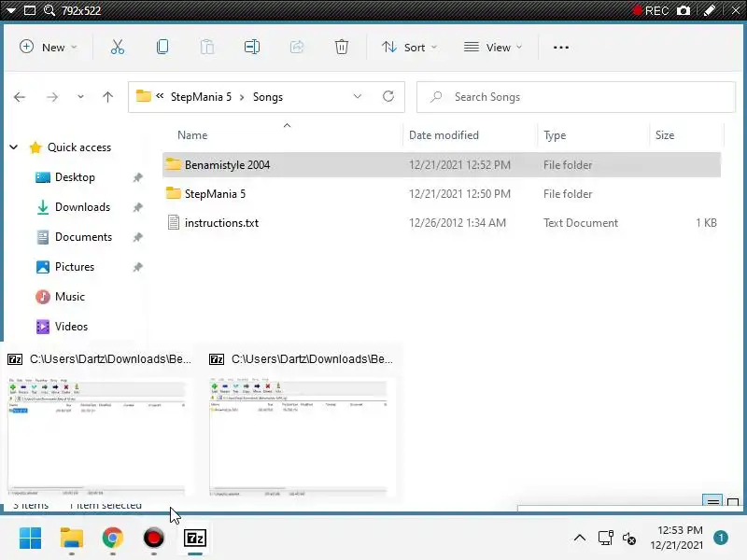Select the Benamistyle 2004 folder

pos(441,165)
